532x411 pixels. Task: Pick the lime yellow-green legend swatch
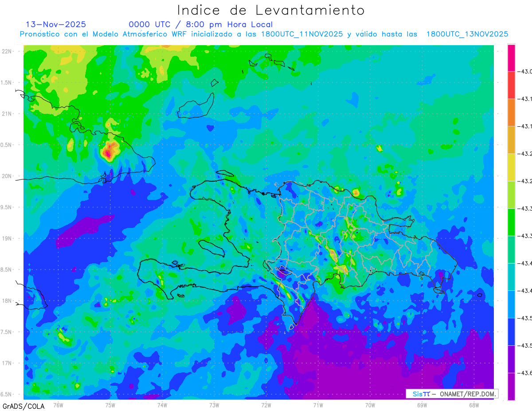pyautogui.click(x=511, y=195)
